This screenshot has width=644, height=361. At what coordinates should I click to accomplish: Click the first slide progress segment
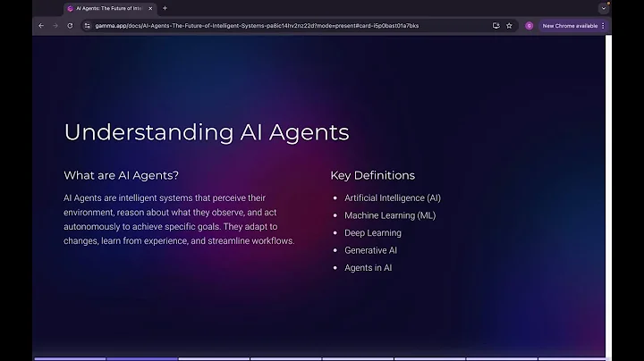tap(70, 359)
